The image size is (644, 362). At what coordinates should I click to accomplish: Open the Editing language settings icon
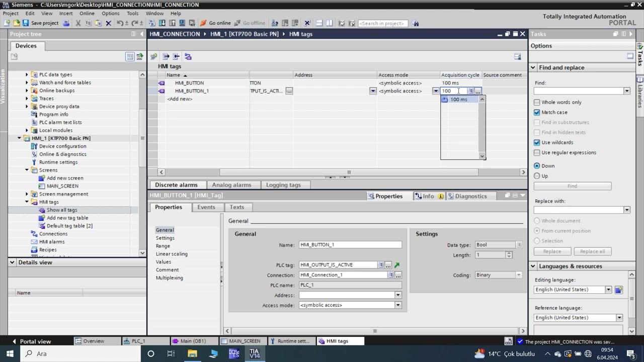click(x=618, y=290)
